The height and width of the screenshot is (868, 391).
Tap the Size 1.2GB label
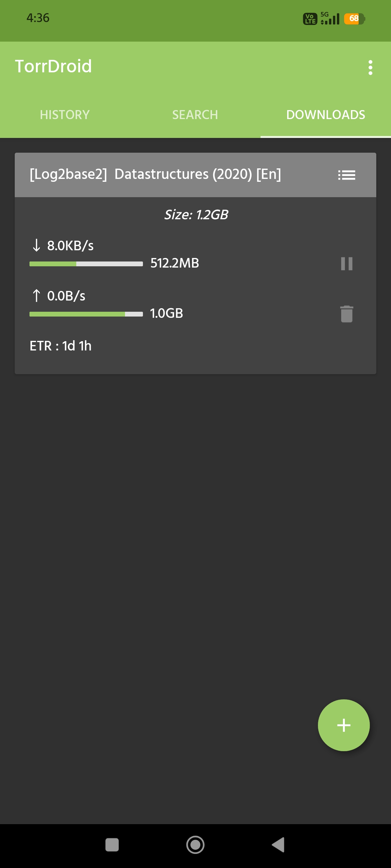[196, 215]
